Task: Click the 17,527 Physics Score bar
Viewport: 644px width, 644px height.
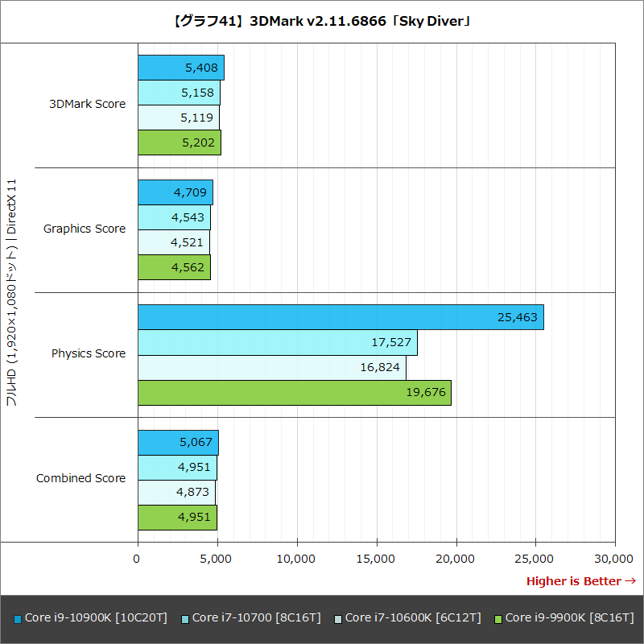Action: click(278, 343)
